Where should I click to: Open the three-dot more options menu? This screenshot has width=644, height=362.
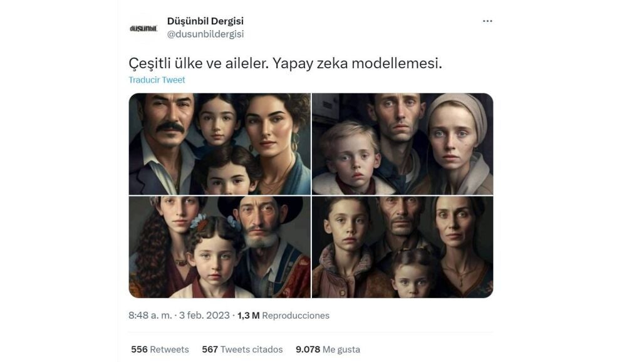click(487, 21)
